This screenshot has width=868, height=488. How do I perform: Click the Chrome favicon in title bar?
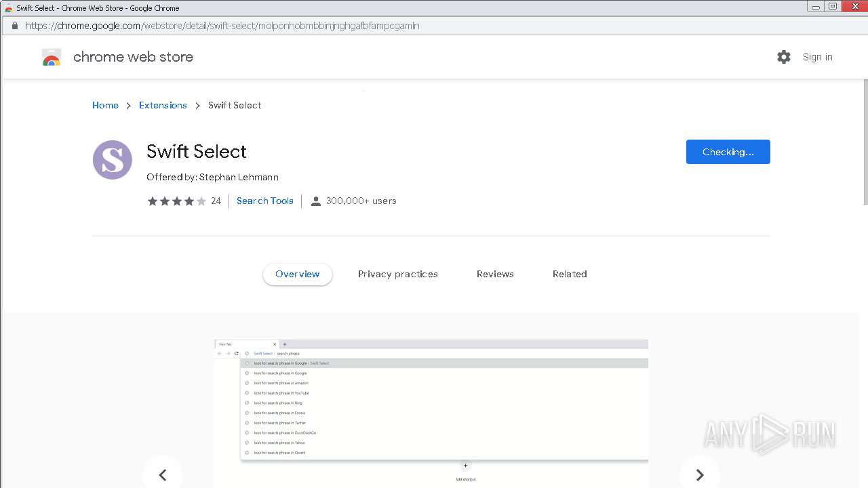9,8
